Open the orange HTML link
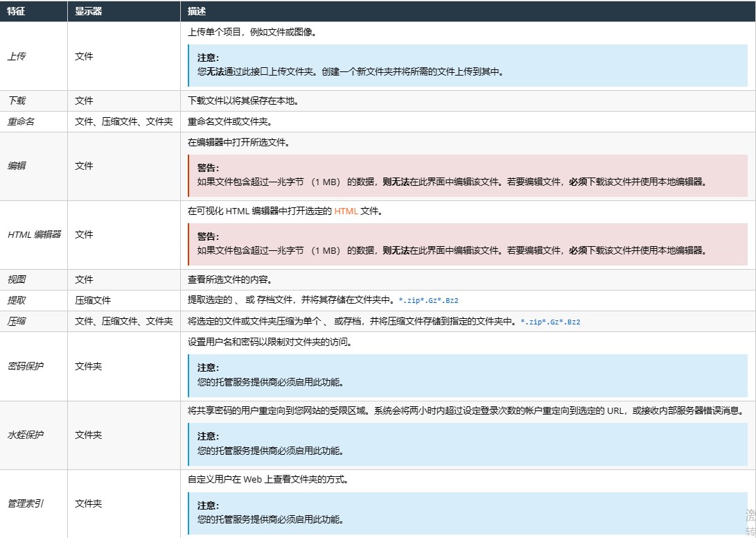Screen dimensions: 756x538 pos(346,211)
